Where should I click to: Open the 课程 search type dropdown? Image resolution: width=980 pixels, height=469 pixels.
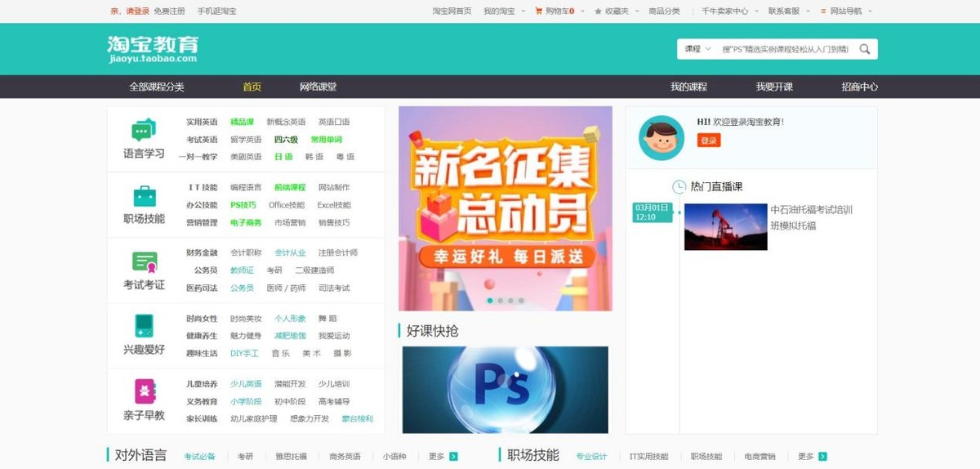click(697, 49)
